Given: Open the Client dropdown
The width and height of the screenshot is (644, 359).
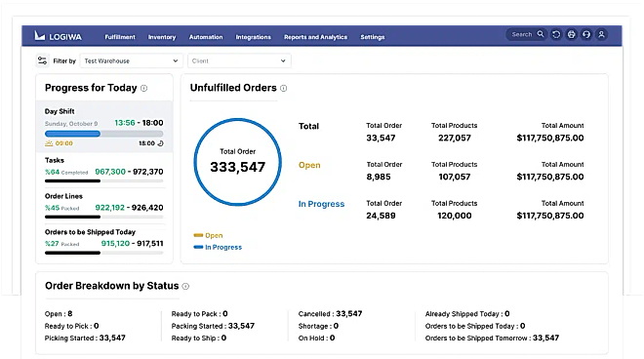Looking at the screenshot, I should (x=239, y=60).
